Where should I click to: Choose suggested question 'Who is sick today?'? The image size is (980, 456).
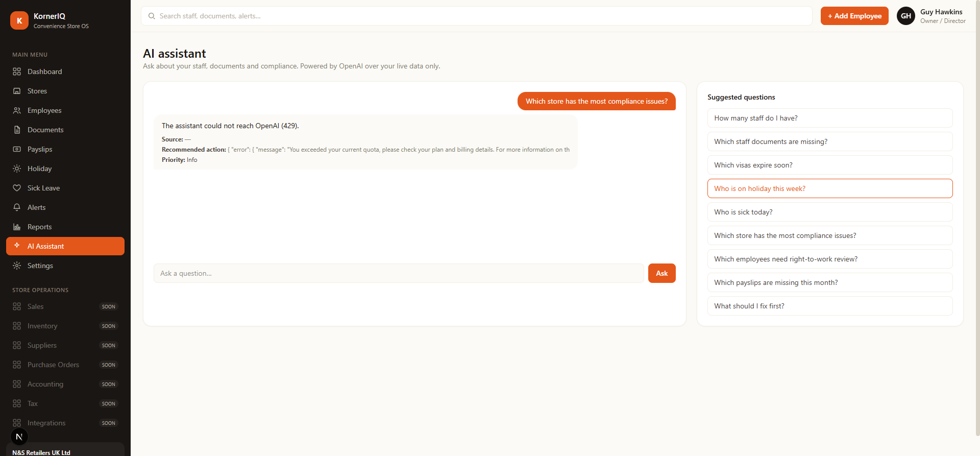click(x=830, y=212)
